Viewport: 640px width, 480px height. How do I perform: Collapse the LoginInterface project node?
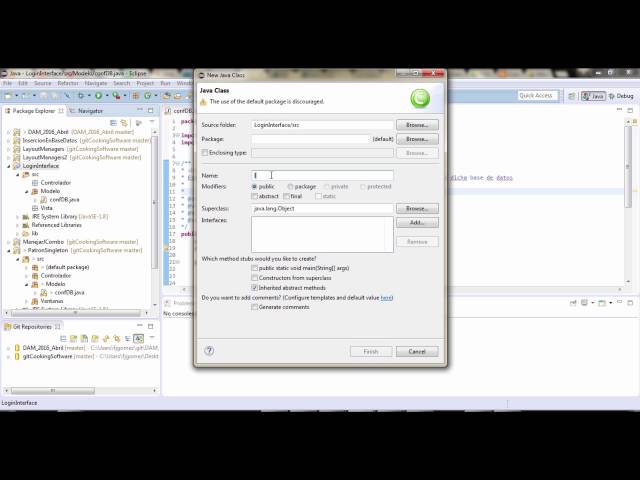click(x=9, y=166)
